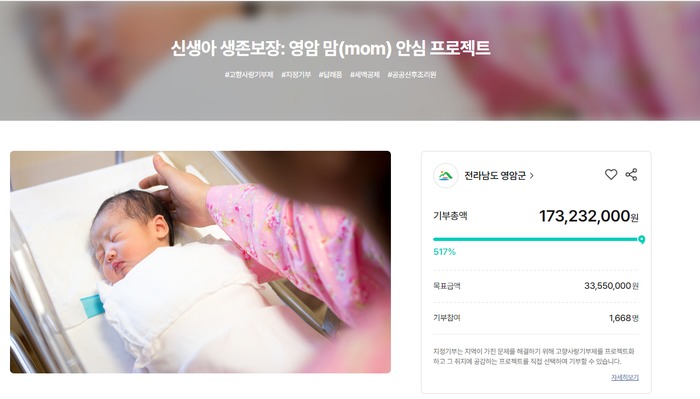
Task: Click the 영암 맘(mom) 안심 프로젝트 title
Action: [x=390, y=48]
